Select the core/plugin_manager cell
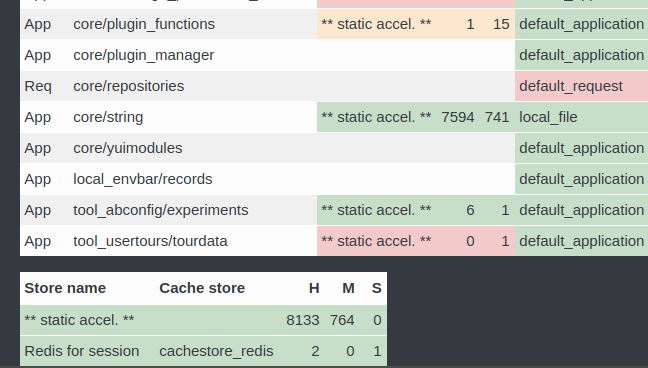 (143, 55)
